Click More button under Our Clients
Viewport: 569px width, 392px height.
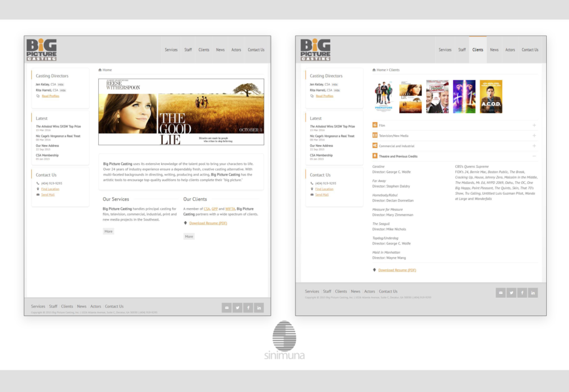189,237
